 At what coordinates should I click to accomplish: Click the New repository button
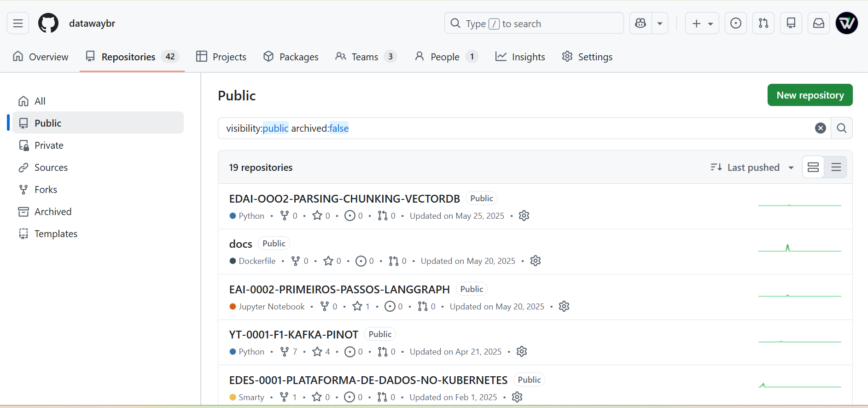810,95
